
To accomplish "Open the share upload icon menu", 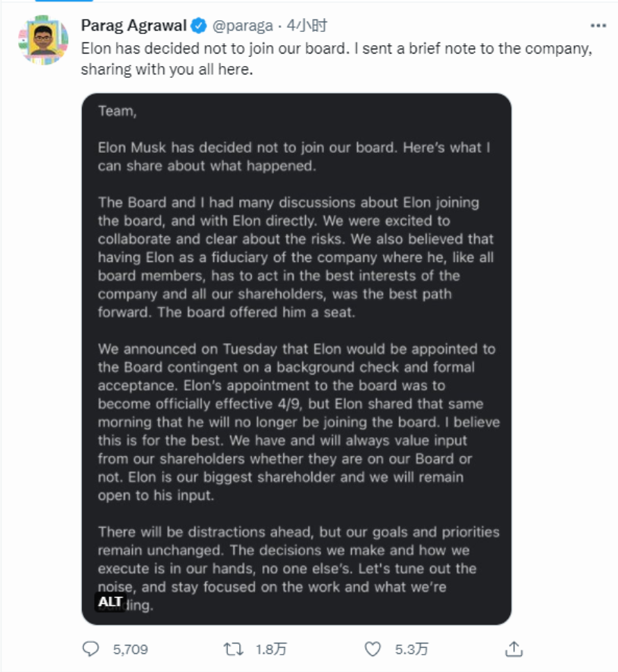I will pos(514,649).
